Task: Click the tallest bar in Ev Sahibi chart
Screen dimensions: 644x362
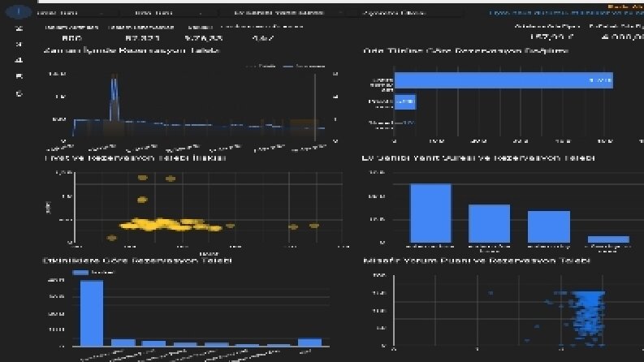Action: (x=430, y=213)
